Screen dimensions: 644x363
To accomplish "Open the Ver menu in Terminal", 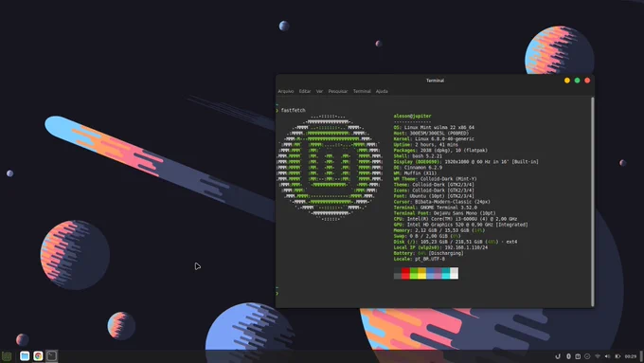I will coord(319,91).
